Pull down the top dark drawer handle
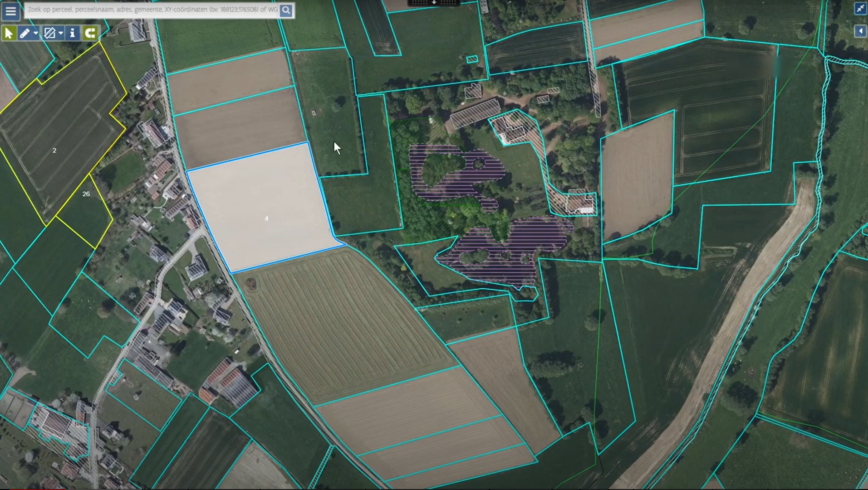 click(x=434, y=3)
